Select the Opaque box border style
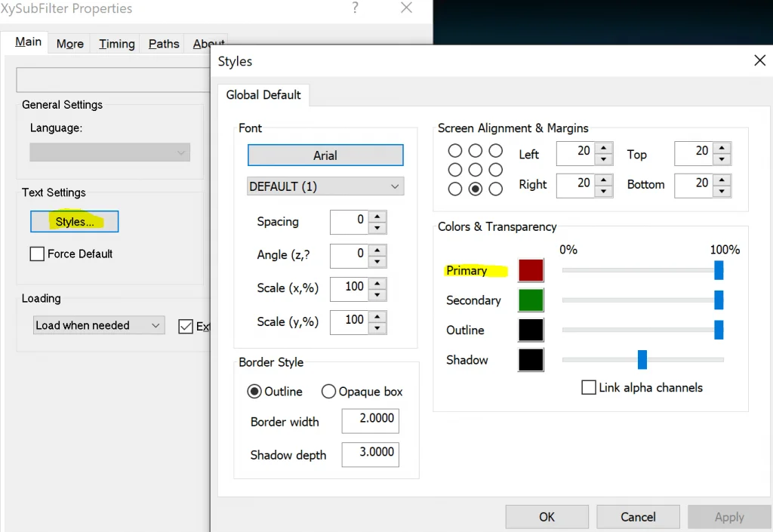Viewport: 773px width, 532px height. click(328, 392)
